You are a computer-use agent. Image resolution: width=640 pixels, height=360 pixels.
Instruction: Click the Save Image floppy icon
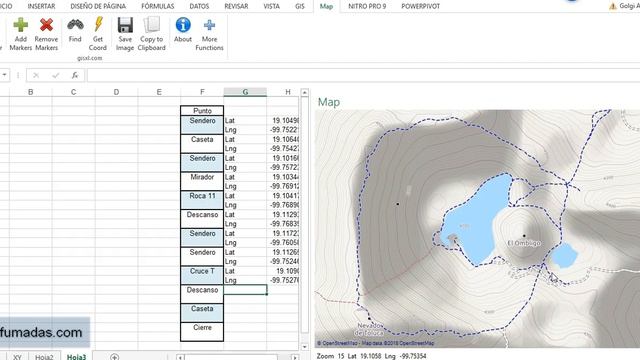click(125, 25)
